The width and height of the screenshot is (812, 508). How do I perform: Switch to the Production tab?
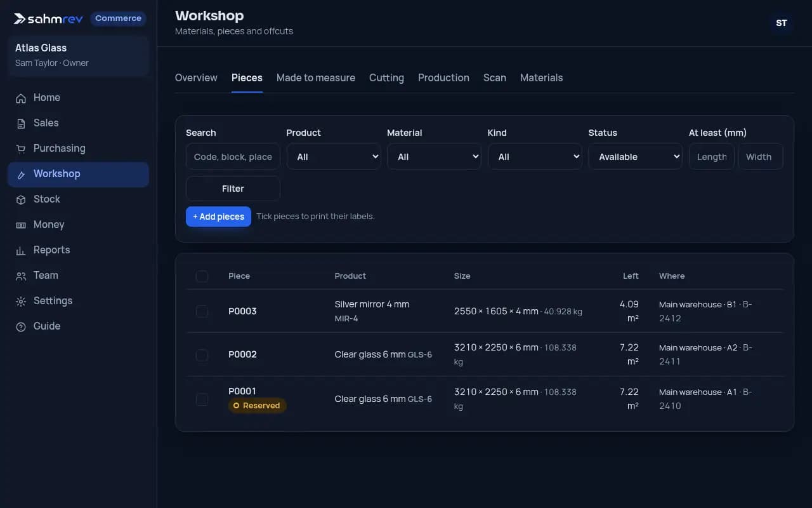coord(443,77)
